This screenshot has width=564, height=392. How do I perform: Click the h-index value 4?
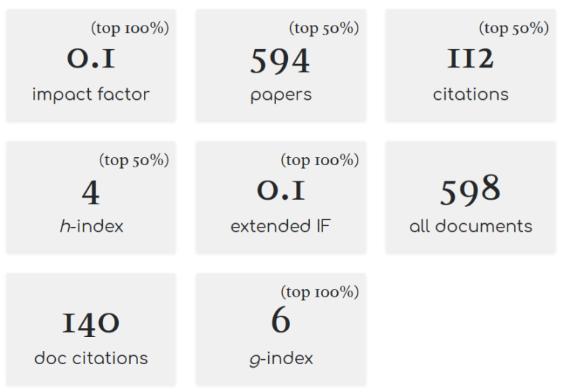90,192
